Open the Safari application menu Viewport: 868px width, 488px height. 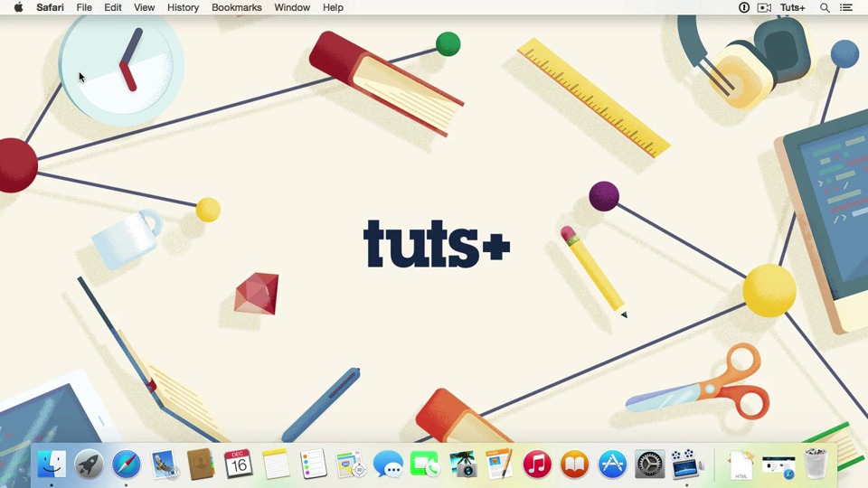click(x=50, y=7)
